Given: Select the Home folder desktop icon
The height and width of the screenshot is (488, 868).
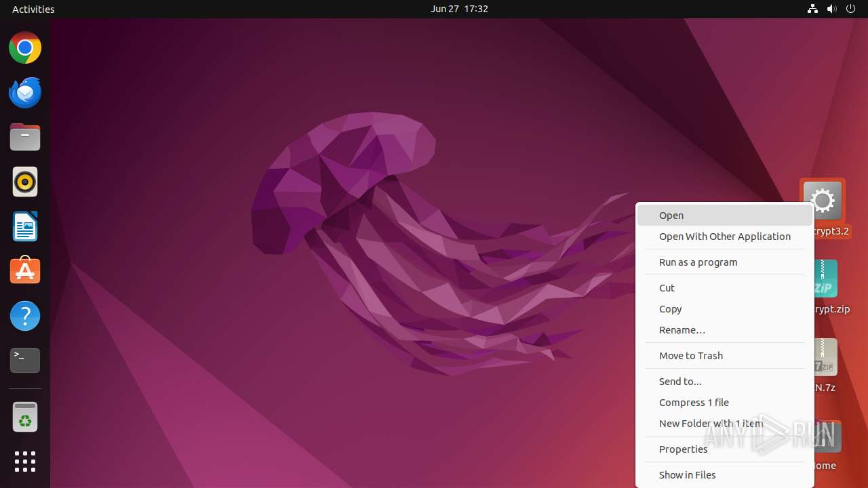Looking at the screenshot, I should point(827,437).
